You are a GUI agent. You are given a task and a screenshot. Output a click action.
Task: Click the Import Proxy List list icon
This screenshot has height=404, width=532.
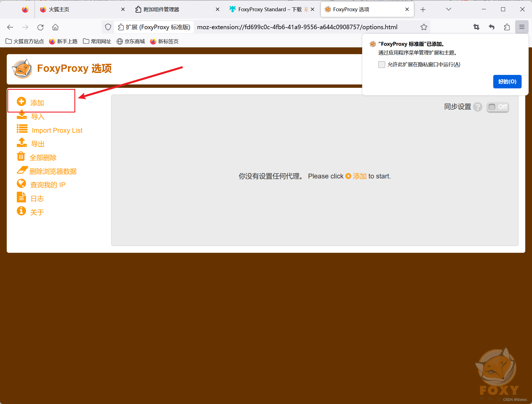22,129
